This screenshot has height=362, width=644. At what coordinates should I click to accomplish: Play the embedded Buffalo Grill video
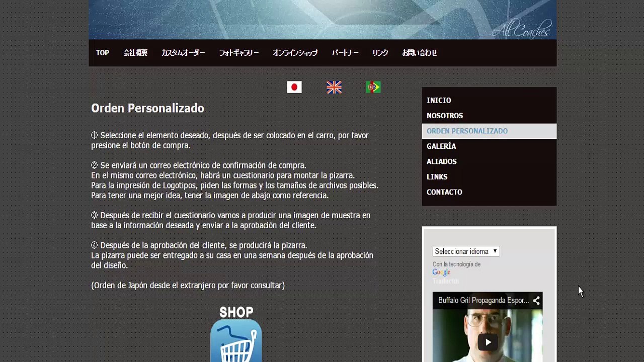pyautogui.click(x=488, y=342)
